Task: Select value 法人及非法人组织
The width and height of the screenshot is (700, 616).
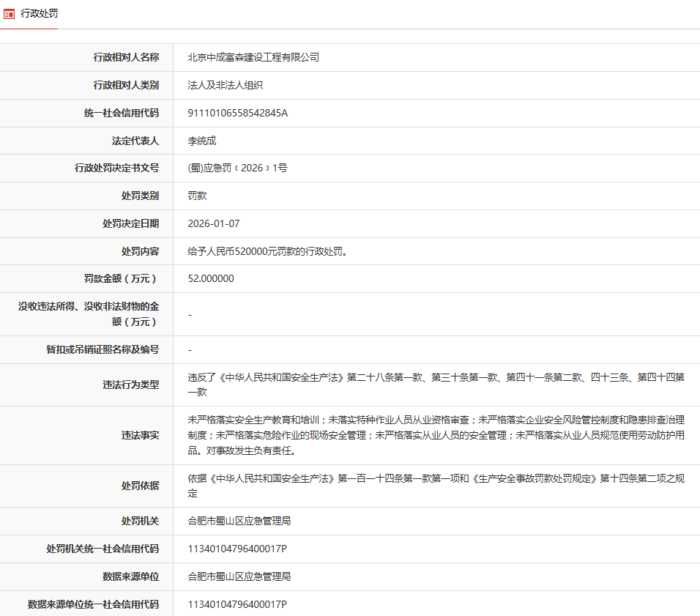Action: 225,85
